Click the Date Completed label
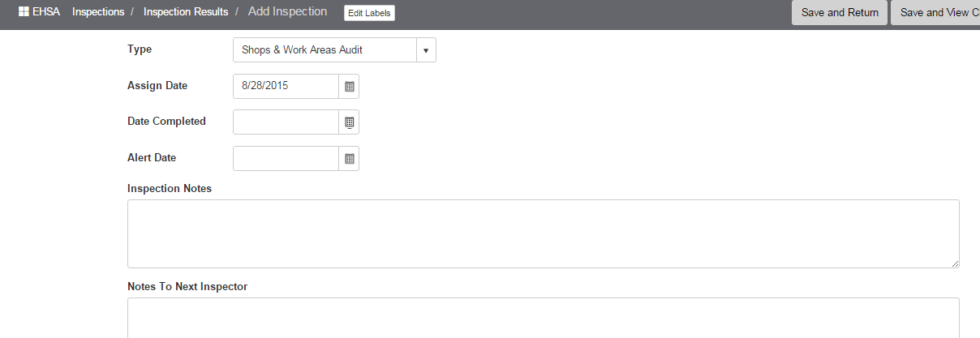Viewport: 980px width, 338px height. (166, 122)
